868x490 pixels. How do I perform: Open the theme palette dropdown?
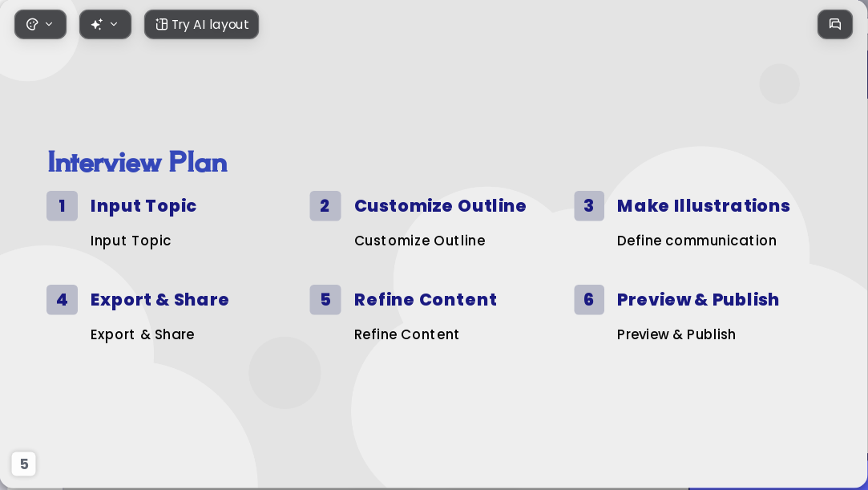pyautogui.click(x=40, y=24)
